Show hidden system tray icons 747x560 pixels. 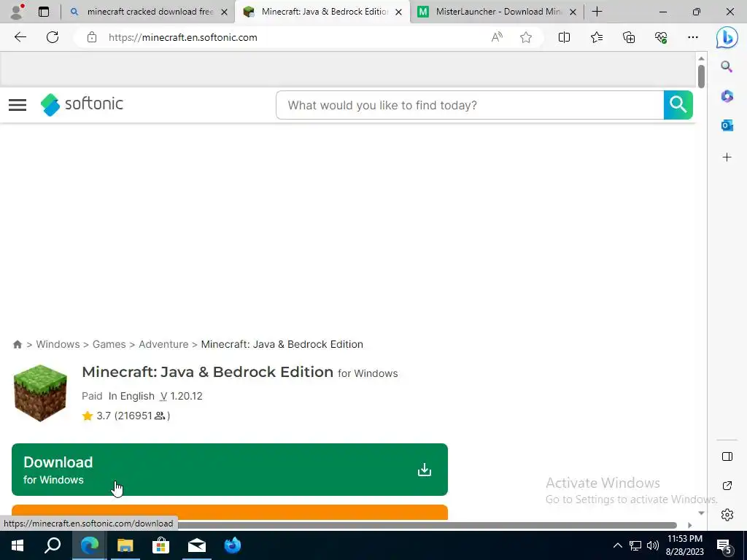pos(617,545)
